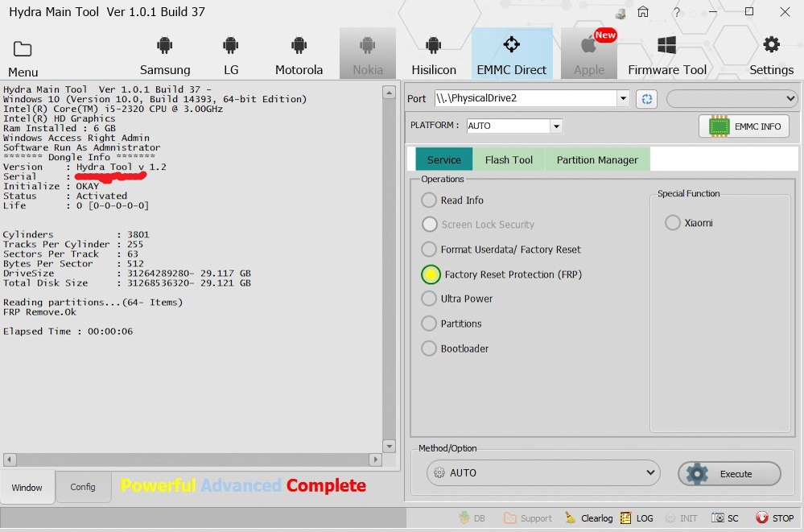The height and width of the screenshot is (532, 804).
Task: Open the Samsung module
Action: [165, 55]
